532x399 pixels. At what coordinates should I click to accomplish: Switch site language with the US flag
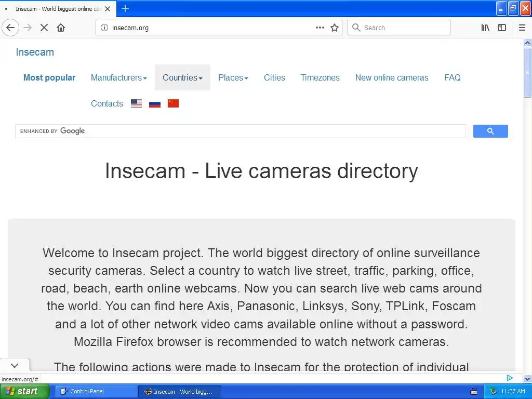coord(137,103)
